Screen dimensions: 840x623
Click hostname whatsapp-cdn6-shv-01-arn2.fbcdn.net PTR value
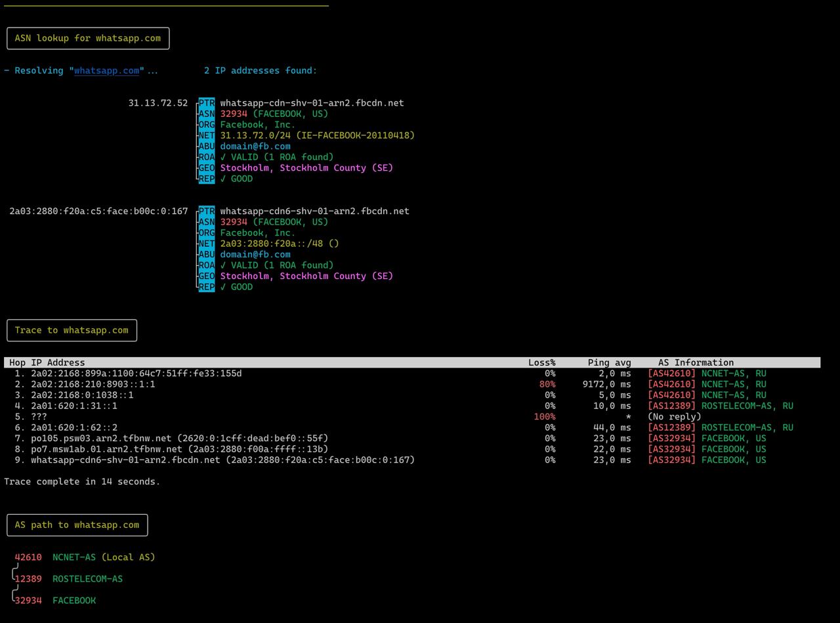coord(314,211)
